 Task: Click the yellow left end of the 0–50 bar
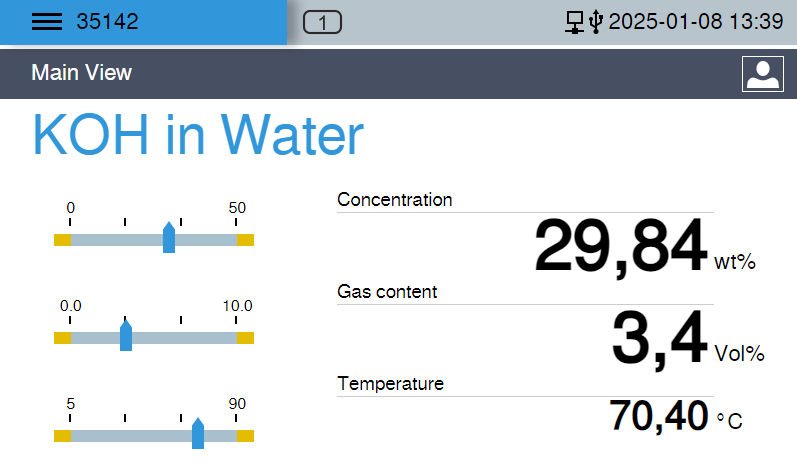pyautogui.click(x=62, y=240)
